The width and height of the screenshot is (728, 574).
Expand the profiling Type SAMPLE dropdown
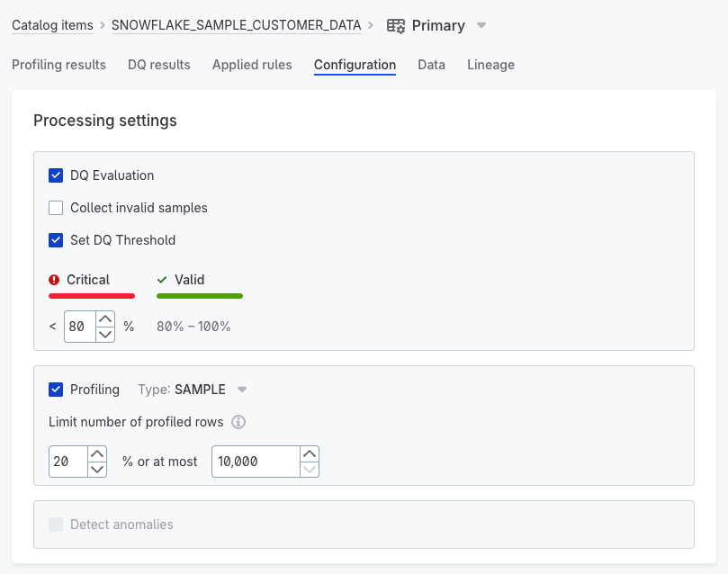coord(241,390)
